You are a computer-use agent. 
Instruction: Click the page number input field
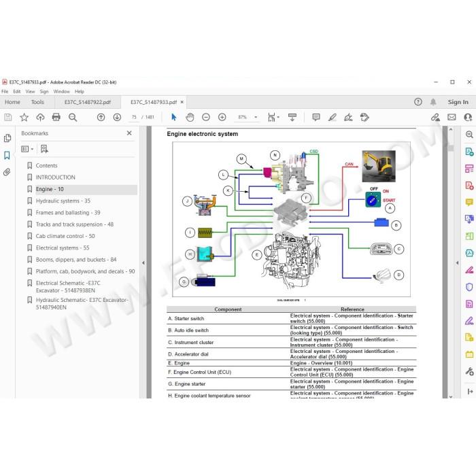(134, 117)
